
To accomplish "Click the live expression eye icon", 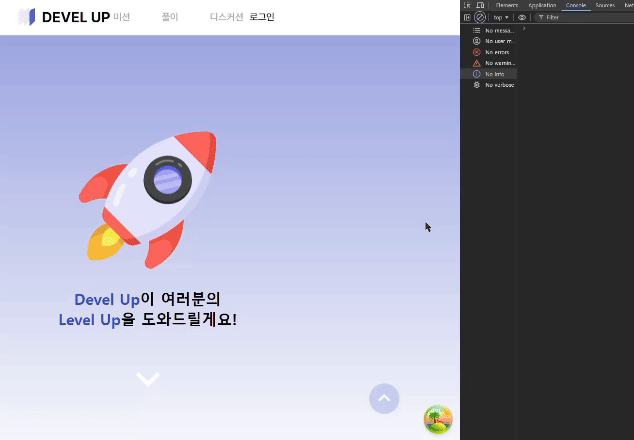I will tap(522, 17).
